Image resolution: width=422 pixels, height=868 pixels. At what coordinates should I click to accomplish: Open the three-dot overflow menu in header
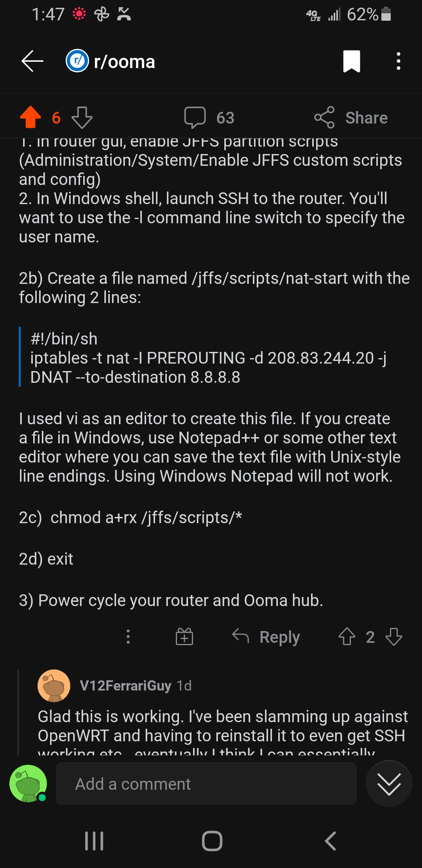point(398,61)
